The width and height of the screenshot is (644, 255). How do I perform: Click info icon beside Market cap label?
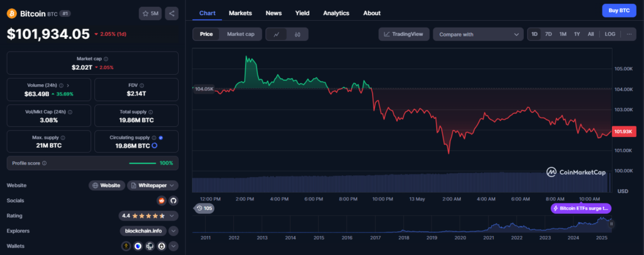pyautogui.click(x=106, y=59)
